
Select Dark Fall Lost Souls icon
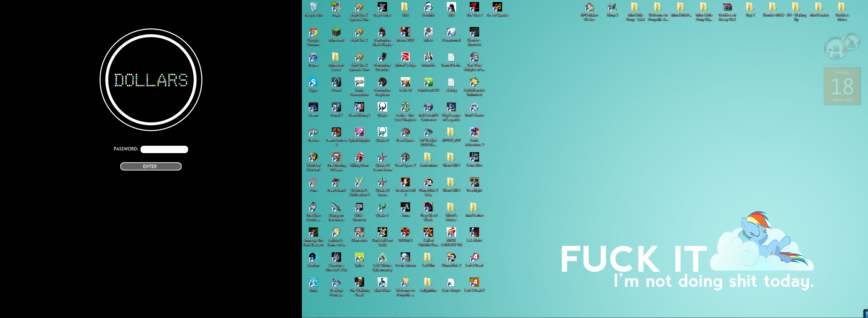point(382,236)
